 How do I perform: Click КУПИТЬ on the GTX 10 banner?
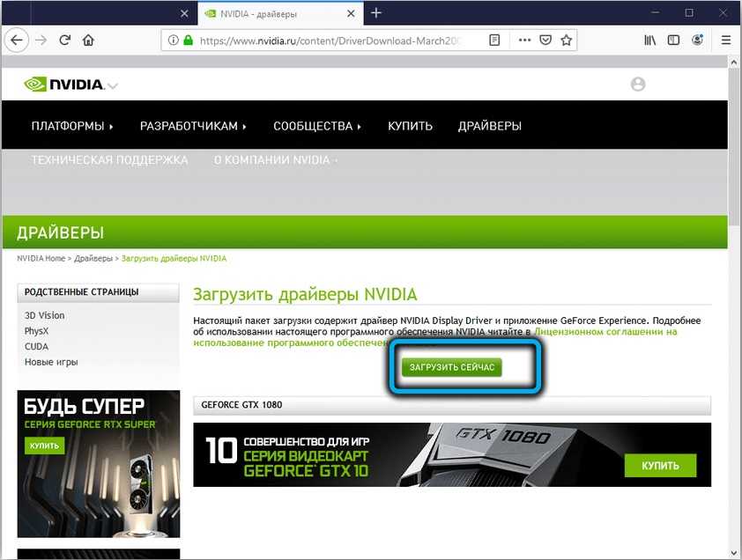click(x=660, y=466)
